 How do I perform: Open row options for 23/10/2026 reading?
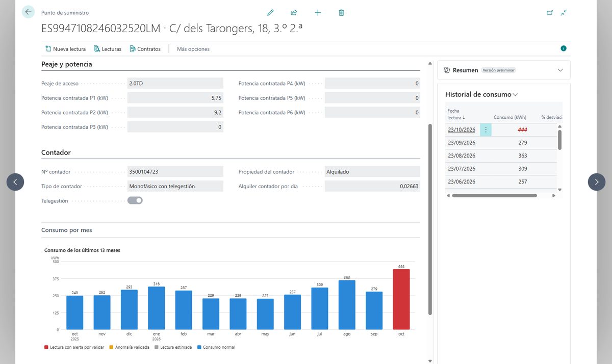point(486,129)
